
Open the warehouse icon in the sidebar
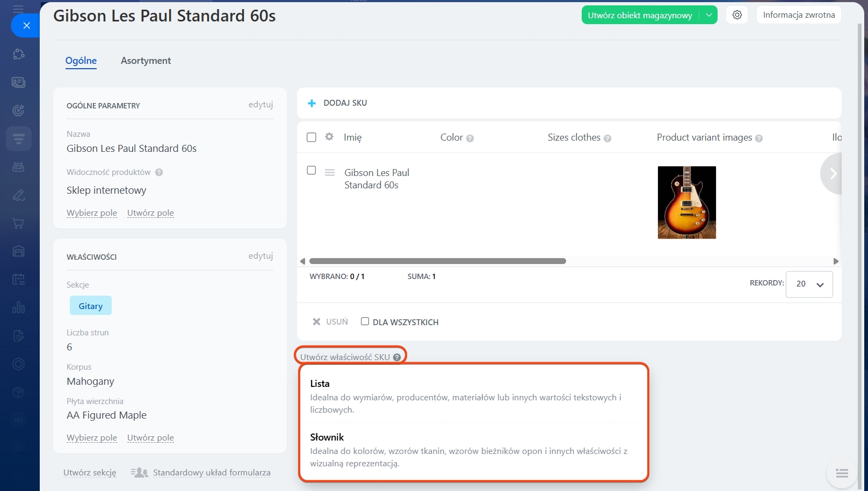click(18, 251)
